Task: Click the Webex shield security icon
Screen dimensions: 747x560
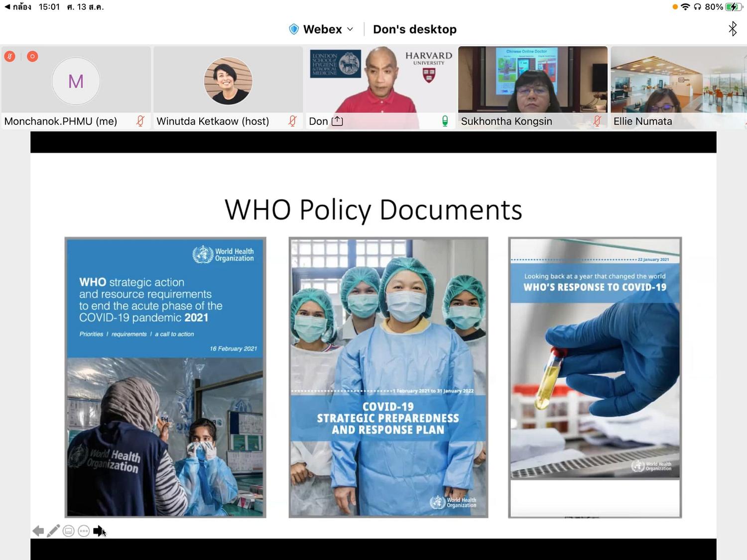Action: coord(294,29)
